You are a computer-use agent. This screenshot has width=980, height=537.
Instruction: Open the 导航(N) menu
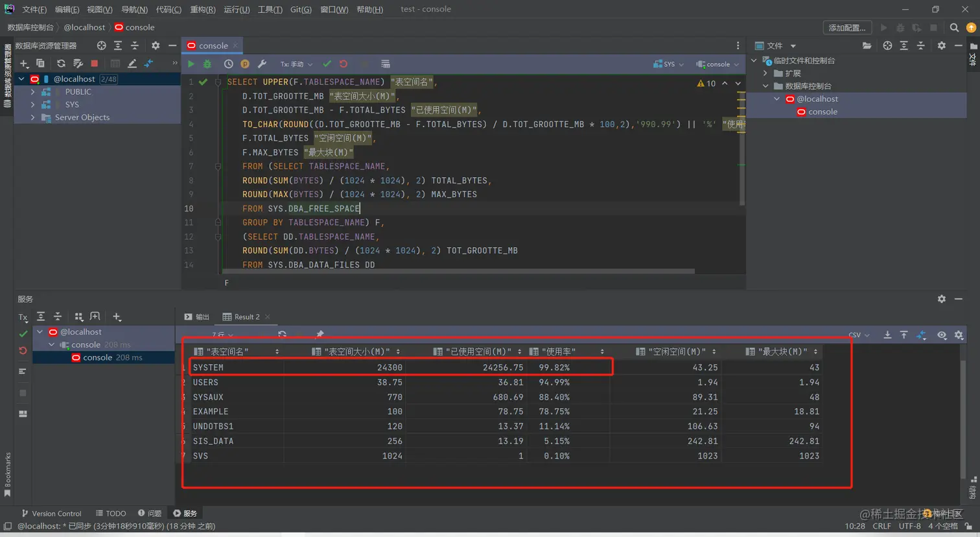point(134,9)
